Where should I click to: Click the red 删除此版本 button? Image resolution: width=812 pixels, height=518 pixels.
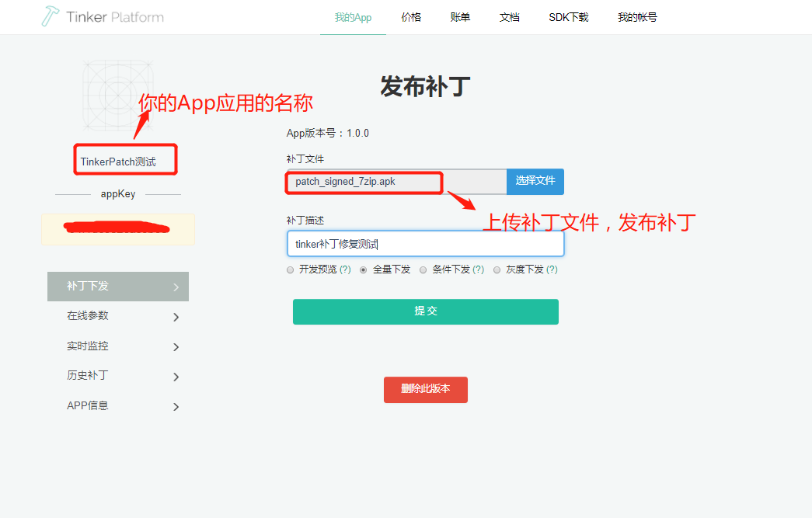tap(426, 389)
